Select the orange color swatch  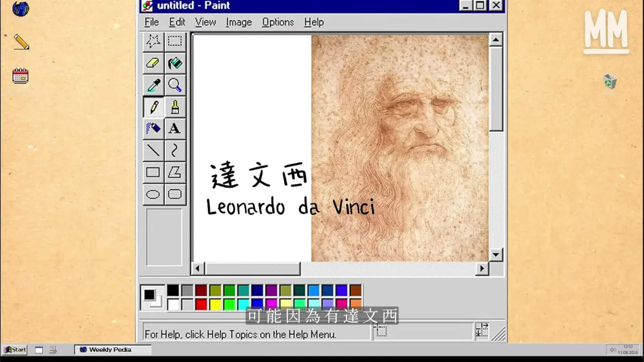coord(356,304)
